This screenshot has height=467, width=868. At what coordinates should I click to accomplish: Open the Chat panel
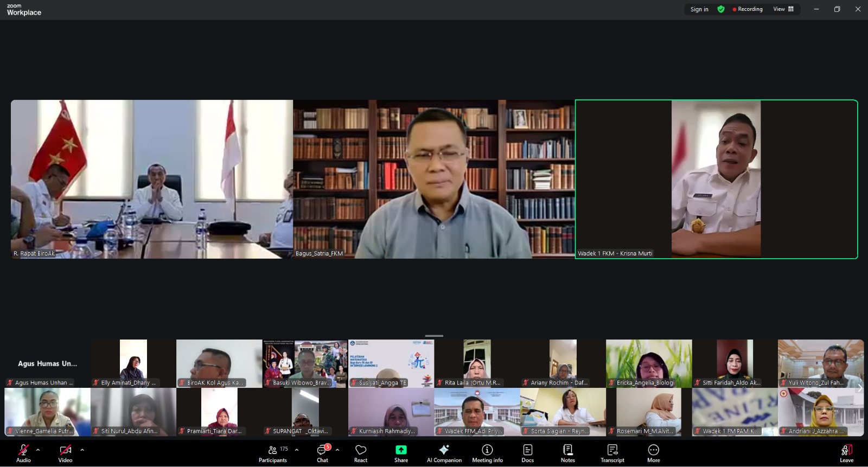322,453
